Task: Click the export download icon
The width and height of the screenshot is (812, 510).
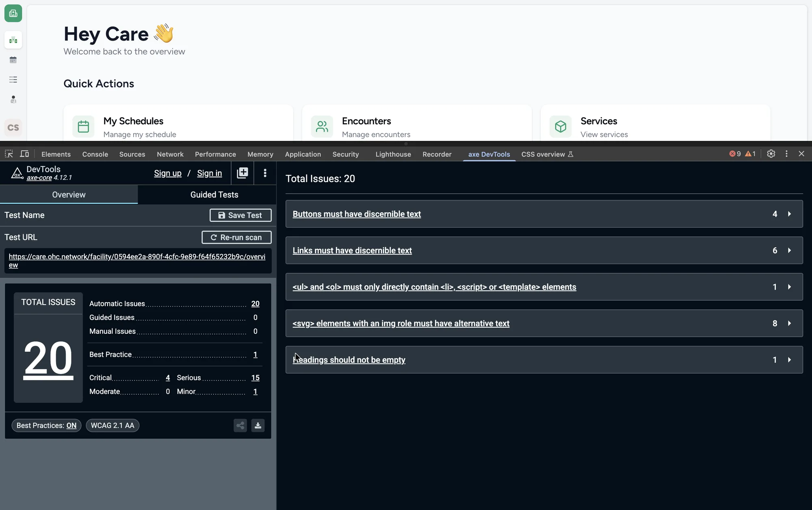Action: 258,426
